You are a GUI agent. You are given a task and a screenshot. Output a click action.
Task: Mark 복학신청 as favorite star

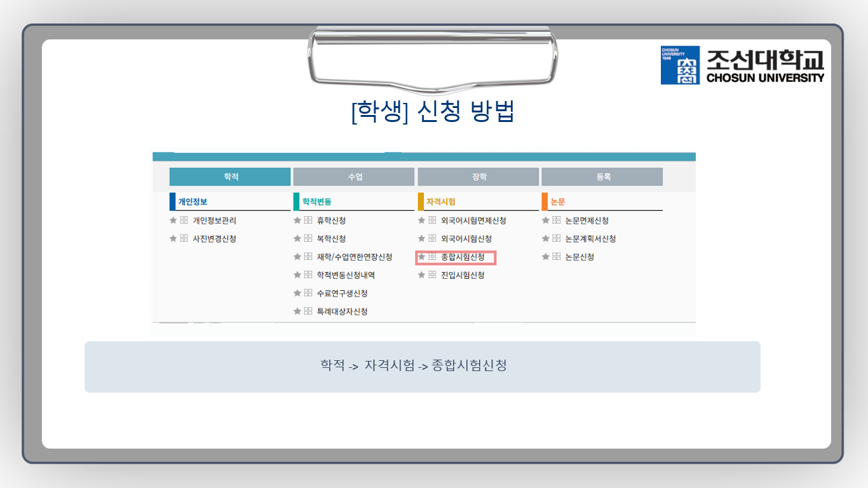(297, 238)
